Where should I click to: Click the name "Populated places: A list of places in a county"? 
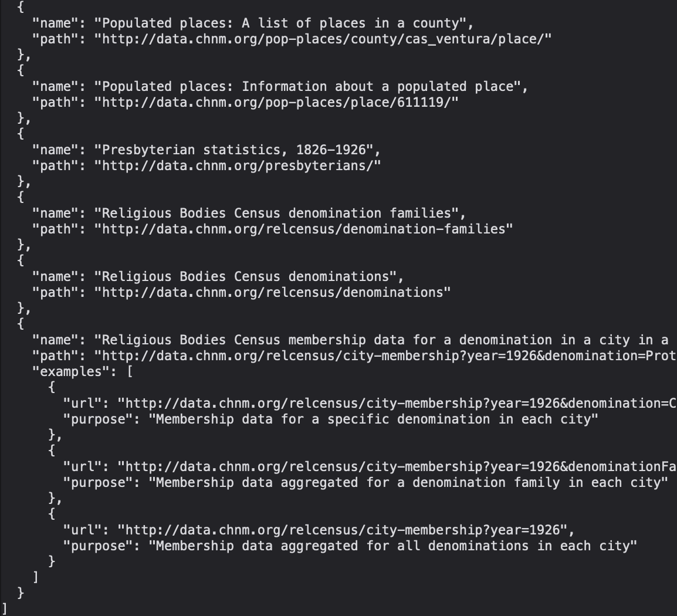284,23
